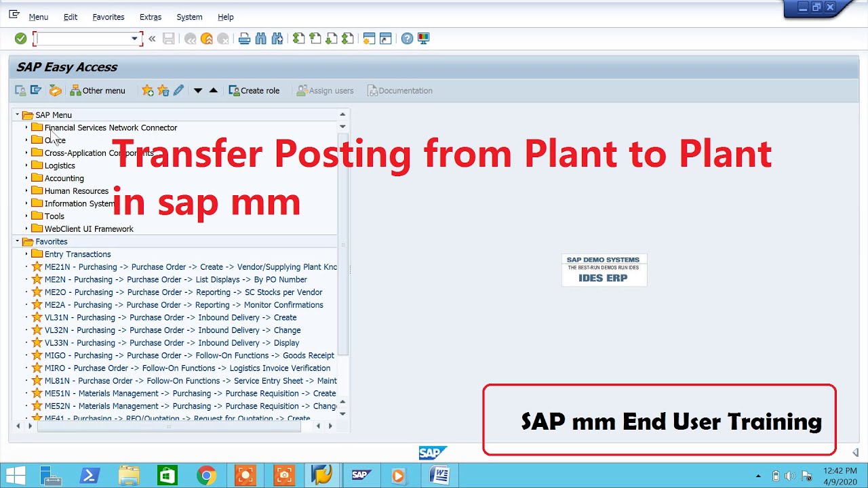Click the Assign users button
The image size is (868, 488).
click(325, 90)
